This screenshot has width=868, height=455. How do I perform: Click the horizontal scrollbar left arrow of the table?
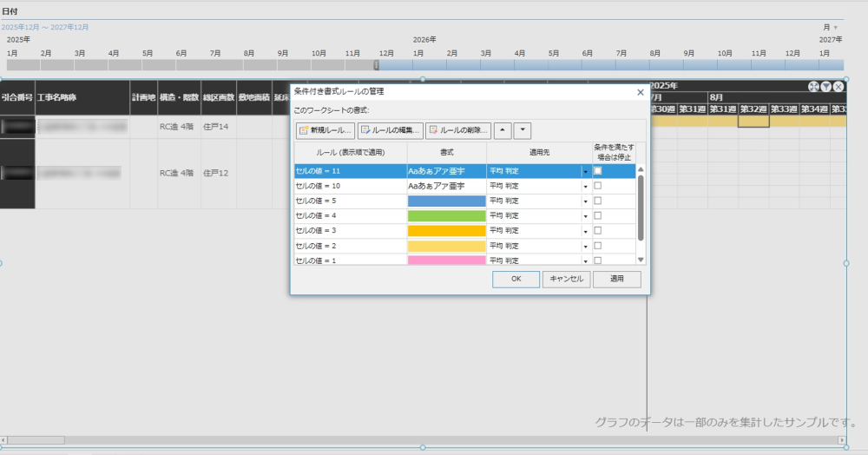tap(3, 440)
